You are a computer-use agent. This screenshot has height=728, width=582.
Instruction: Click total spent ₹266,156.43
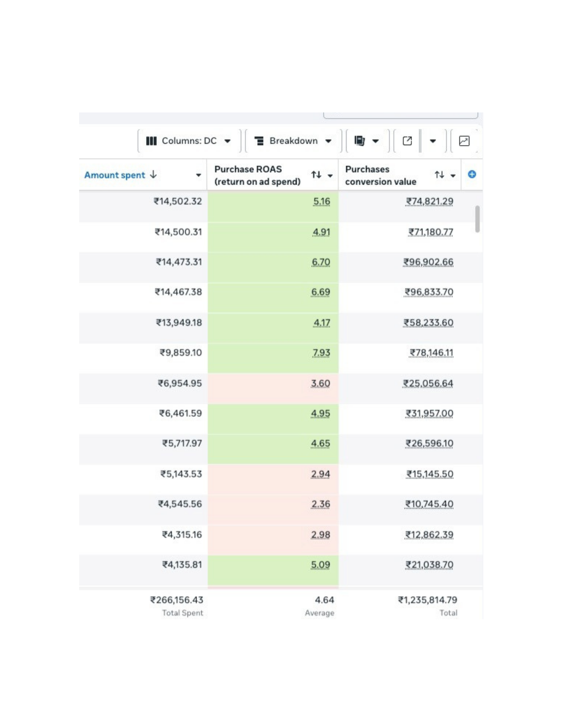177,600
